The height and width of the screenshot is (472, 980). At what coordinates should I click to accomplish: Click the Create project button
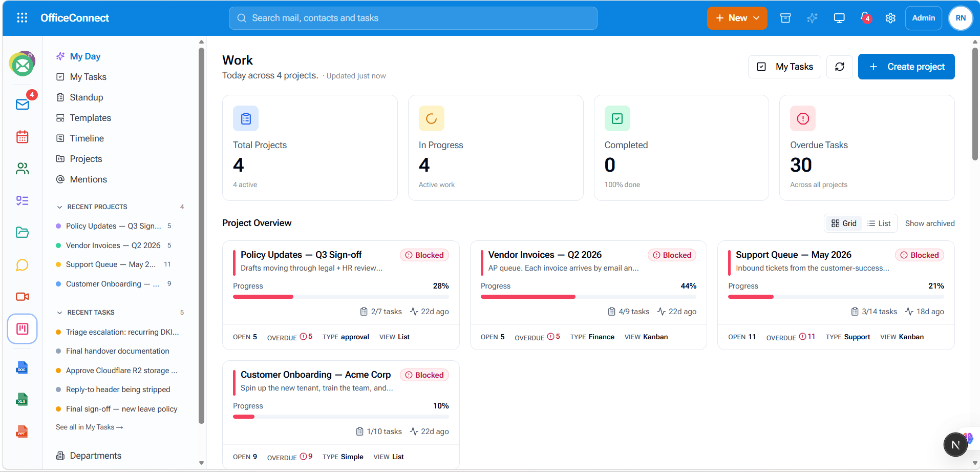[906, 67]
